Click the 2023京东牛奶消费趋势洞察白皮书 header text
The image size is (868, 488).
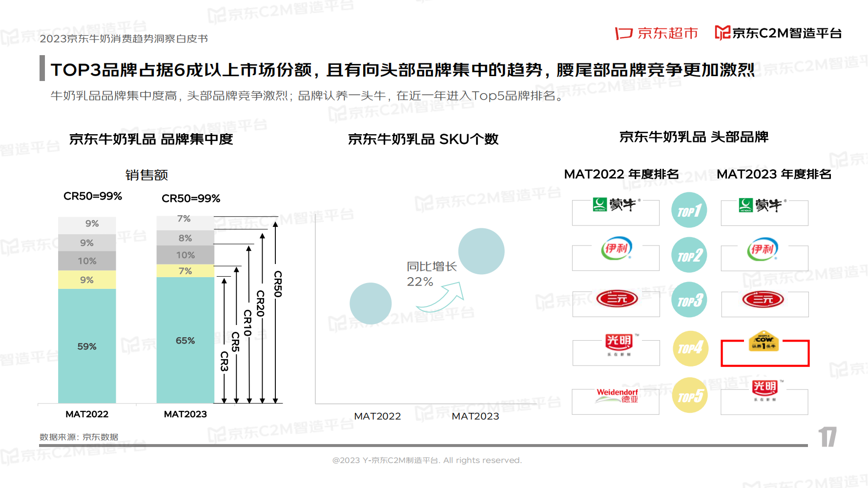coord(124,39)
